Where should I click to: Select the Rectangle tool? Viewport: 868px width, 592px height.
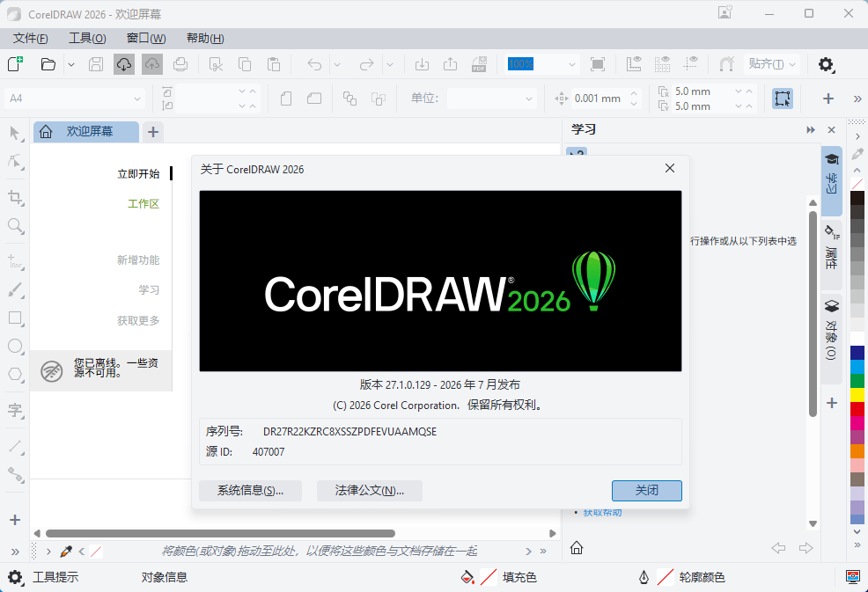[x=16, y=318]
